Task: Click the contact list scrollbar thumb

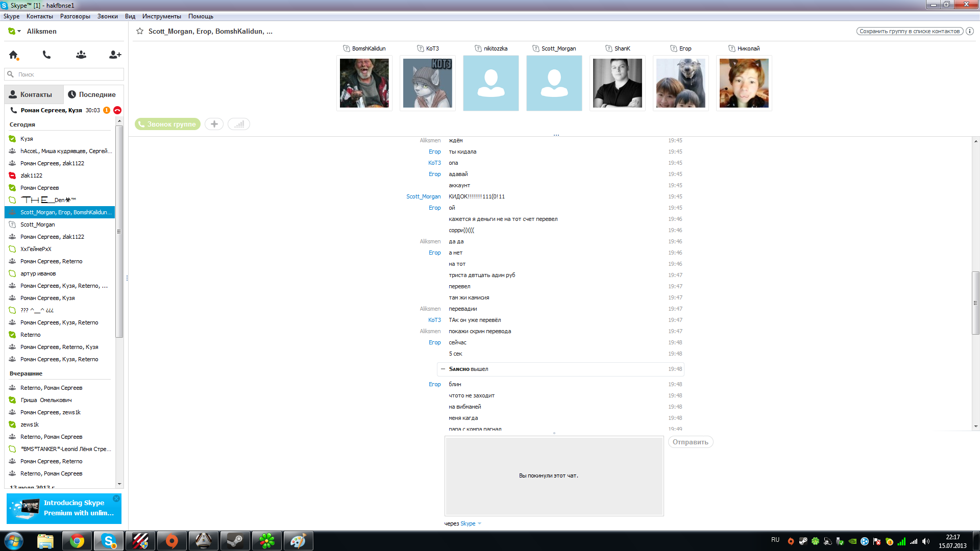Action: [x=119, y=231]
